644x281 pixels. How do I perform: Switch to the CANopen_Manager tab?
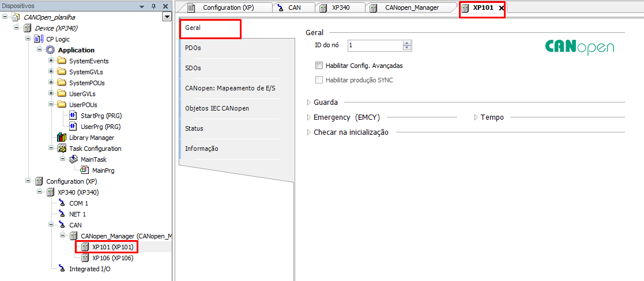411,7
